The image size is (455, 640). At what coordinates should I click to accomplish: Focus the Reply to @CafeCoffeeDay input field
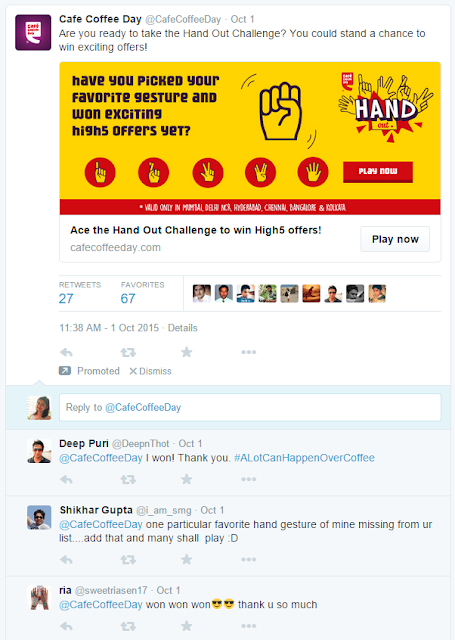point(250,407)
